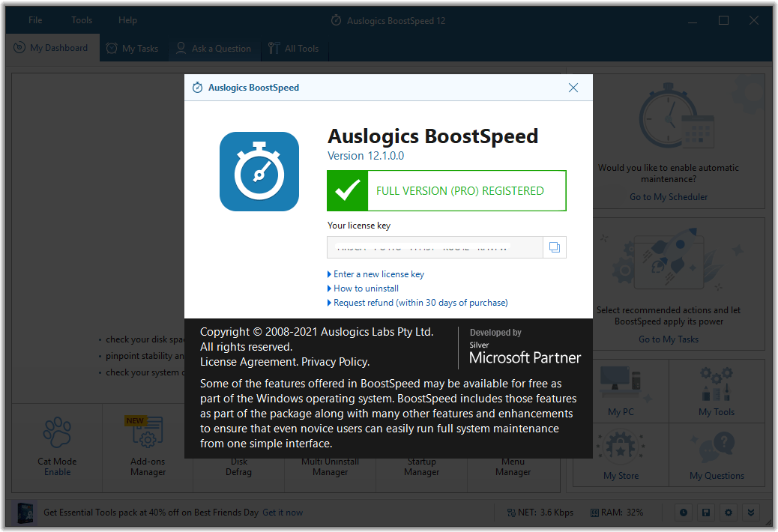778x532 pixels.
Task: Click Request refund within 30 days link
Action: click(x=420, y=303)
